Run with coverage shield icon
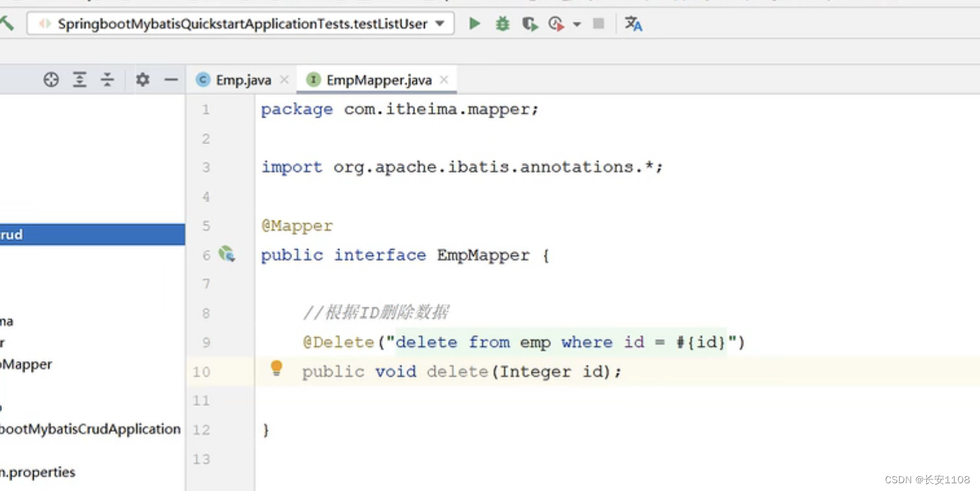The height and width of the screenshot is (491, 980). tap(530, 24)
